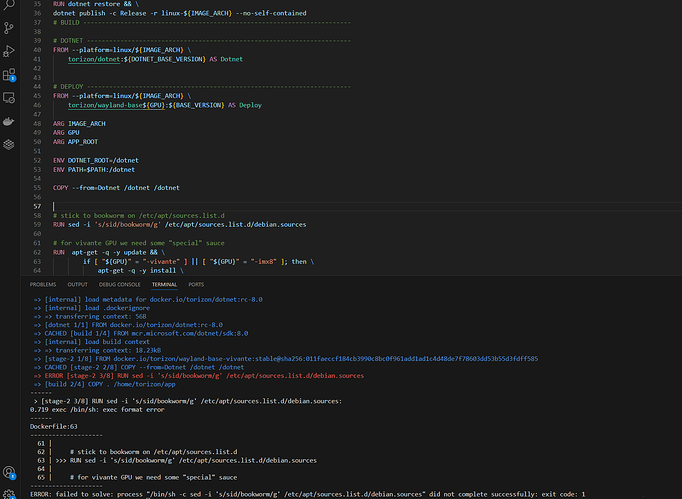Click the underlined GPU variable on line 46

(x=155, y=105)
